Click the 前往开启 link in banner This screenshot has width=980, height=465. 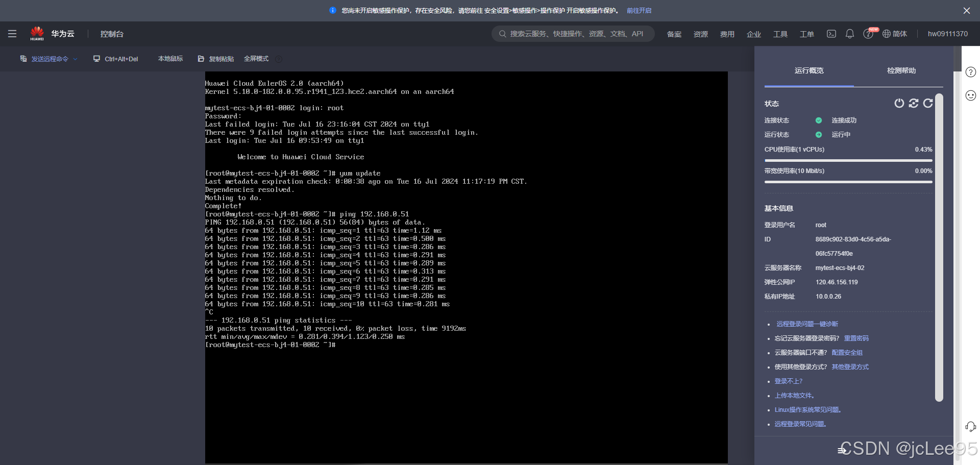tap(639, 10)
